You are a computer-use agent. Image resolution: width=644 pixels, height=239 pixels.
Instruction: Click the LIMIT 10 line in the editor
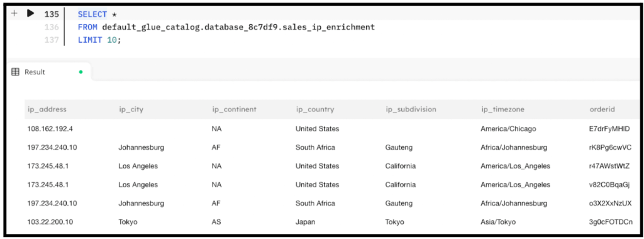click(x=99, y=41)
